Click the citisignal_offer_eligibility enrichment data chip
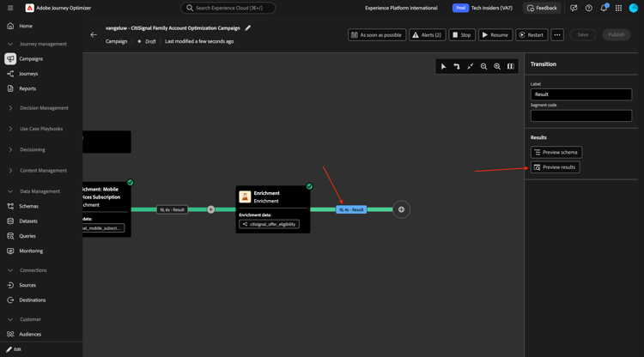This screenshot has width=644, height=357. 270,225
